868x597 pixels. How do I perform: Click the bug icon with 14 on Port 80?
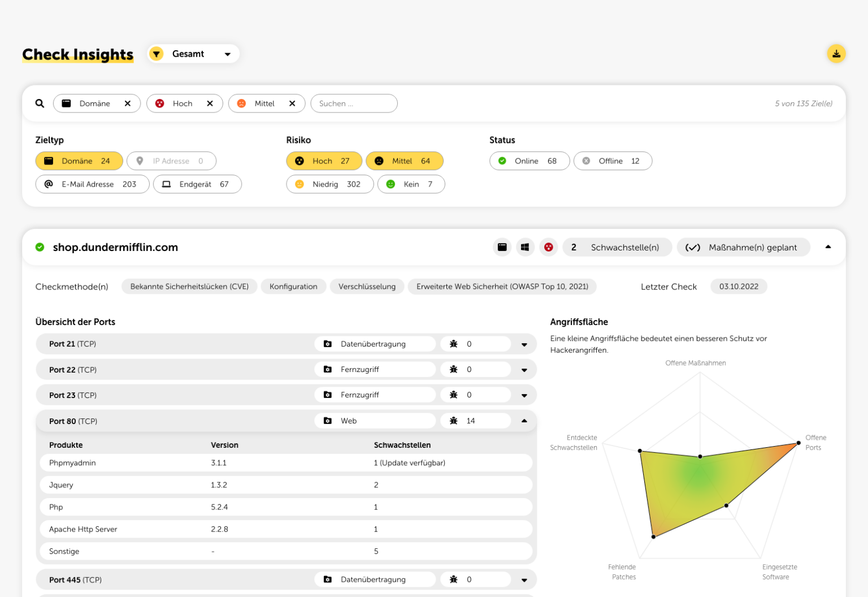(453, 421)
